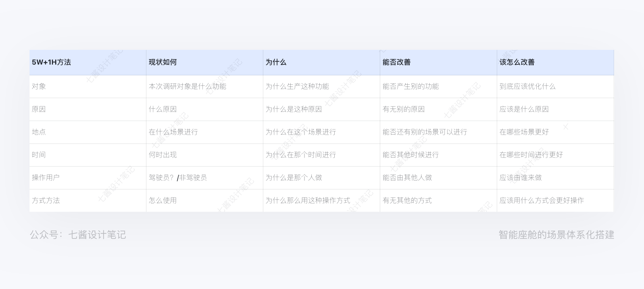The height and width of the screenshot is (289, 644).
Task: Click the "为什么" column header
Action: point(321,62)
